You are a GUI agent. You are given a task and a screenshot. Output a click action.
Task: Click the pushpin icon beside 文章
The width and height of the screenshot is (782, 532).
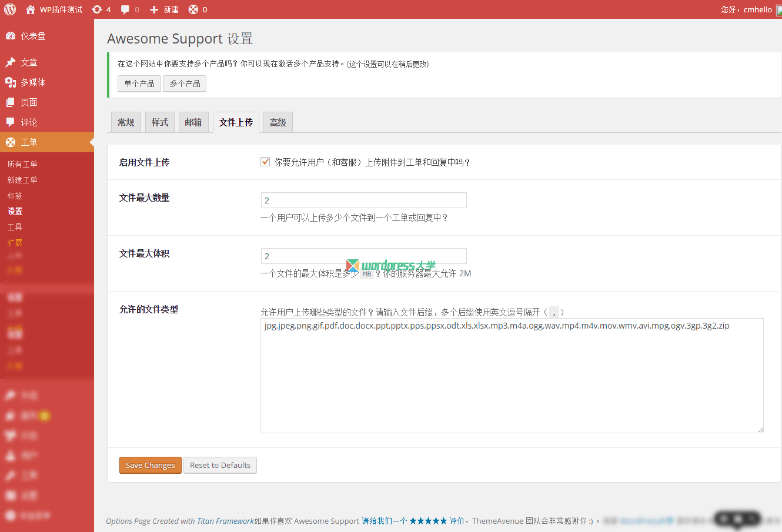(x=11, y=62)
